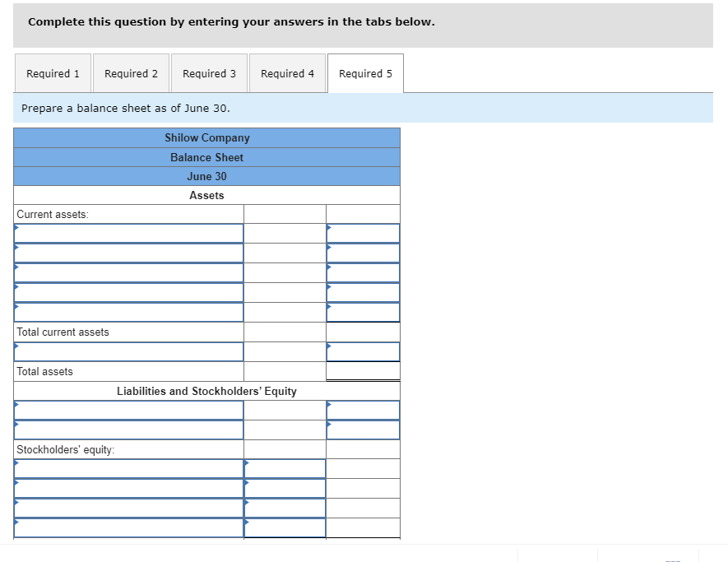This screenshot has width=728, height=562.
Task: Open the fifth account dropdown under Current assets
Action: point(128,311)
